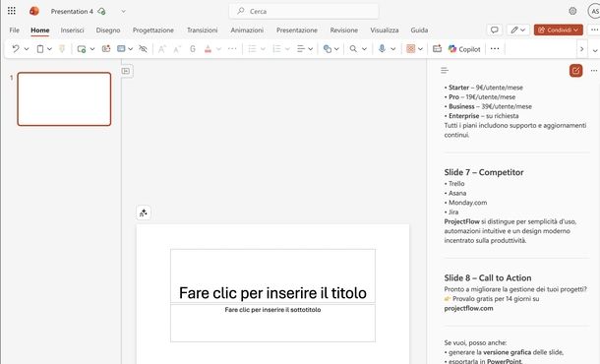The image size is (600, 364).
Task: Expand the slide layout dropdown arrow
Action: click(131, 49)
